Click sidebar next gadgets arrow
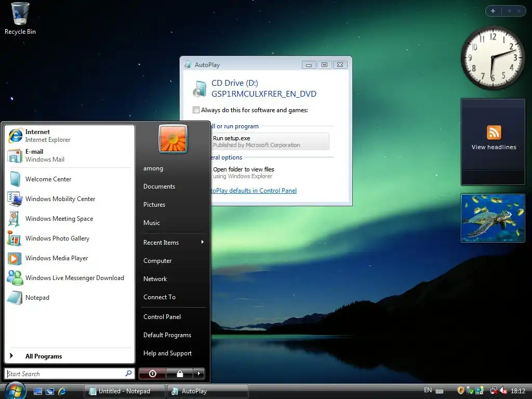 [519, 11]
